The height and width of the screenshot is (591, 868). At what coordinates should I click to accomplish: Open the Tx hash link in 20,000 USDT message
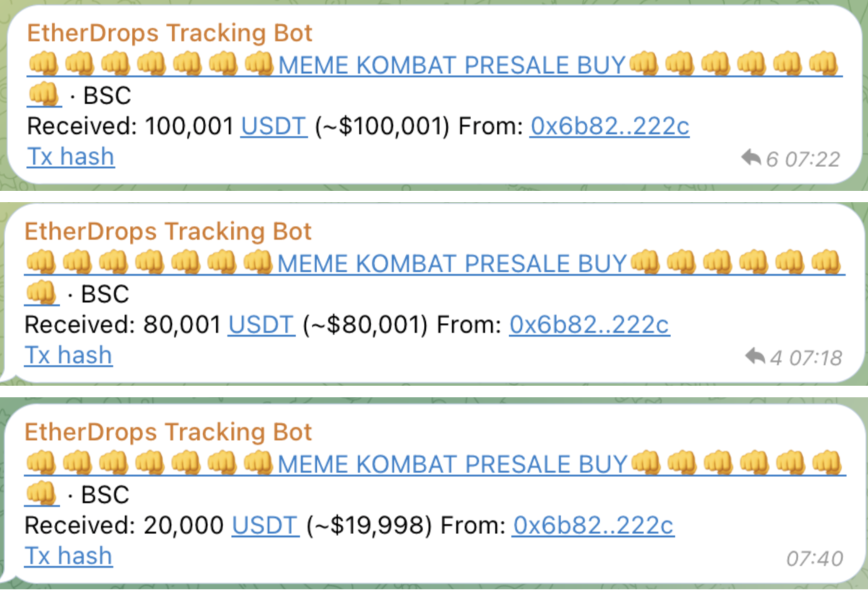(69, 555)
